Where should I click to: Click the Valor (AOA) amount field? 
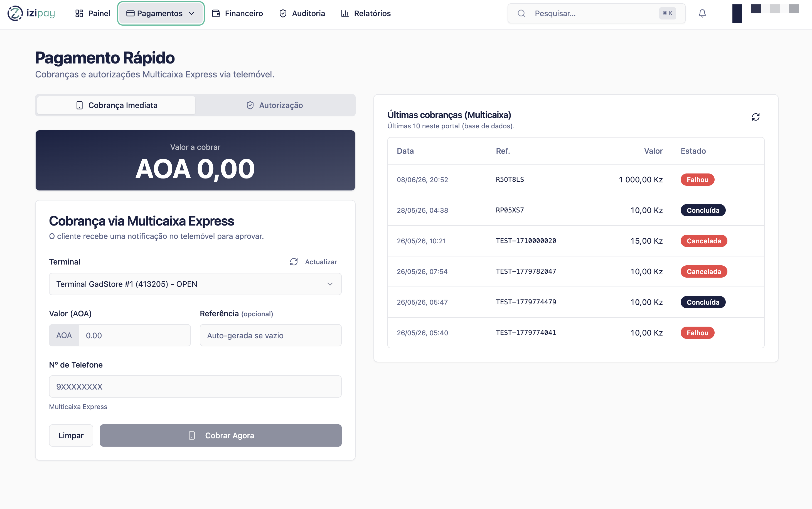135,335
